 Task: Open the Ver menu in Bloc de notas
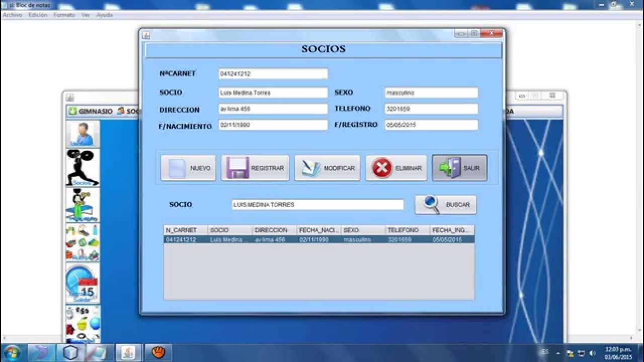point(86,15)
